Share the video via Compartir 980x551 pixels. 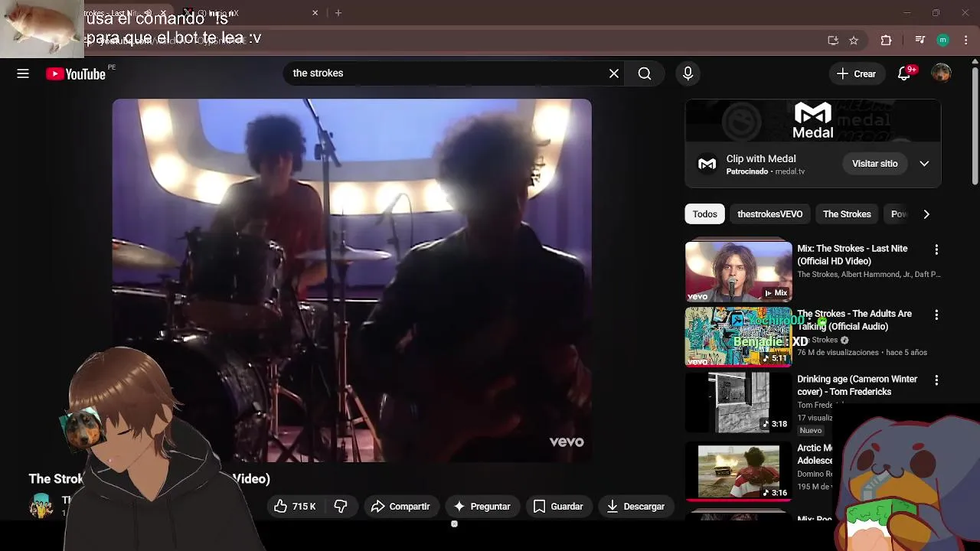pos(400,507)
